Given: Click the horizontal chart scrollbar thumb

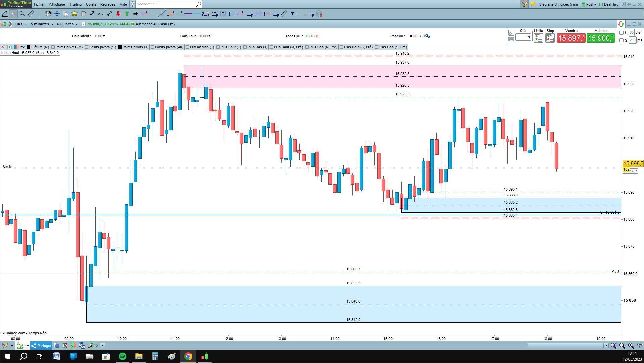Looking at the screenshot, I should pos(566,346).
